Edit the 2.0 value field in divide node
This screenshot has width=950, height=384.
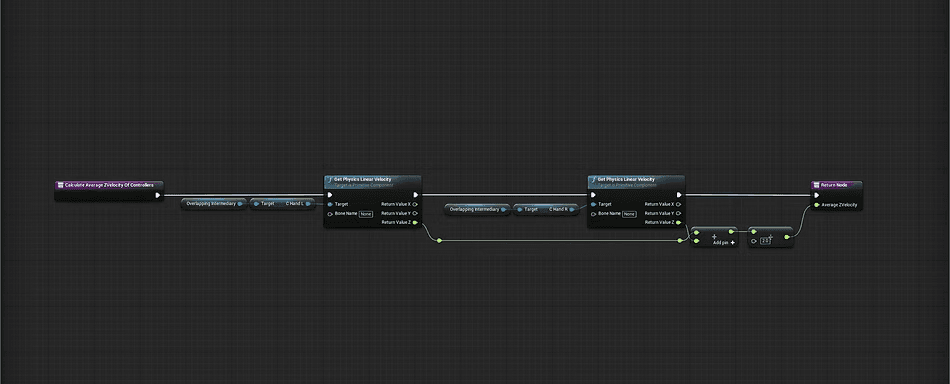765,241
